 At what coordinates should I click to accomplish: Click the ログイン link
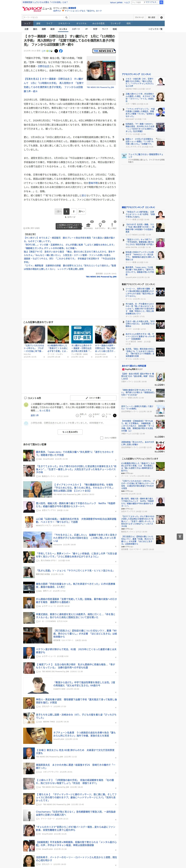(x=57, y=11)
